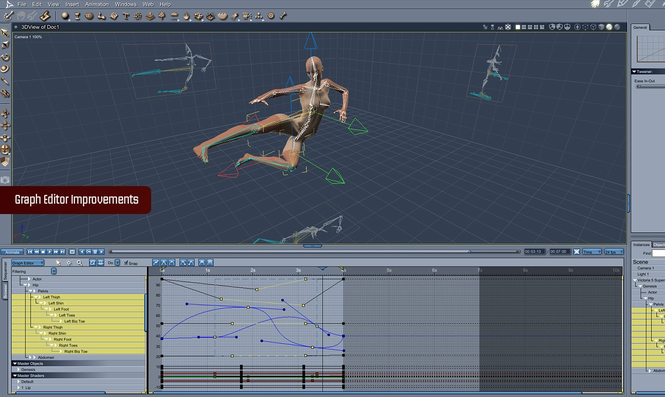Image resolution: width=665 pixels, height=397 pixels.
Task: Click the Graph Editor pointer tool
Action: tap(58, 263)
